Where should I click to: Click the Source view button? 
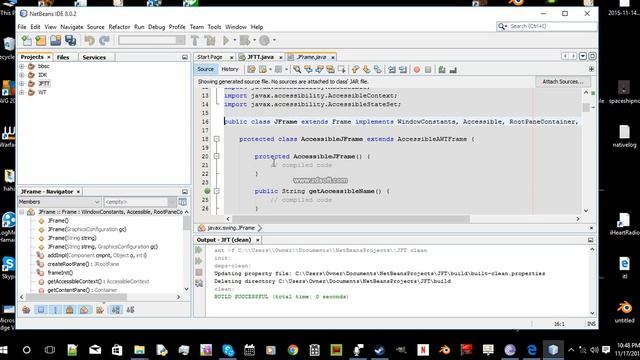pos(205,69)
